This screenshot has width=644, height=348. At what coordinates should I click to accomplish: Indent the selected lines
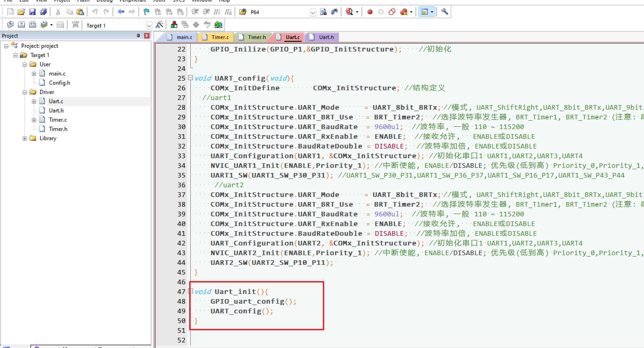(x=195, y=12)
